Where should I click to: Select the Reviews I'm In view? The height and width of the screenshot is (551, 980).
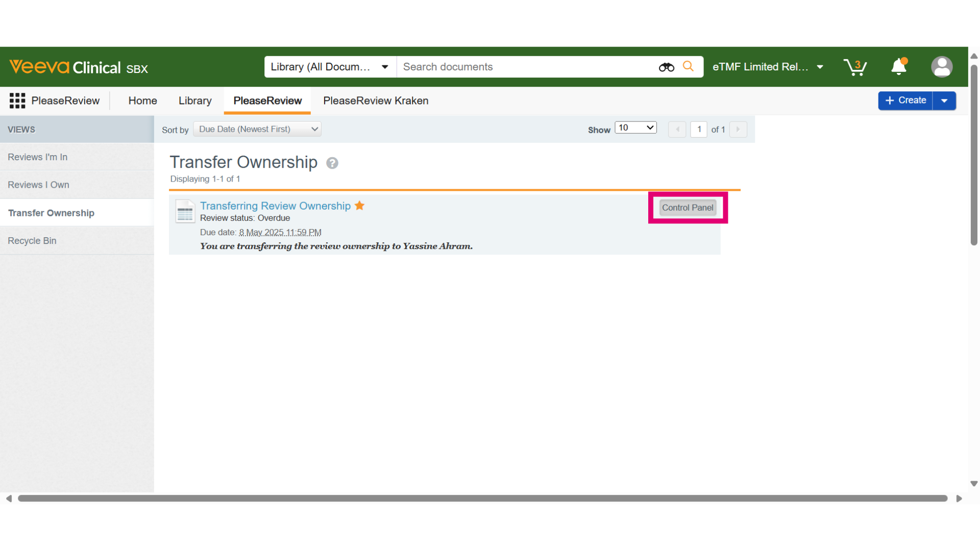pyautogui.click(x=77, y=157)
